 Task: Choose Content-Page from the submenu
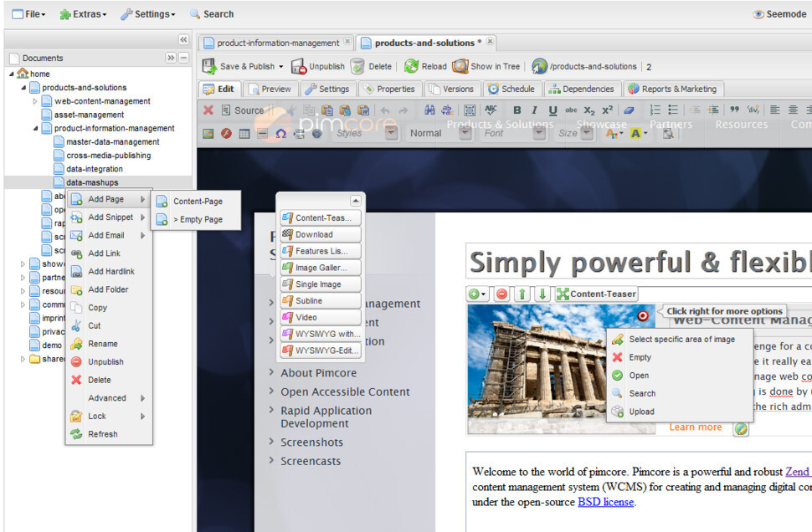[x=198, y=202]
